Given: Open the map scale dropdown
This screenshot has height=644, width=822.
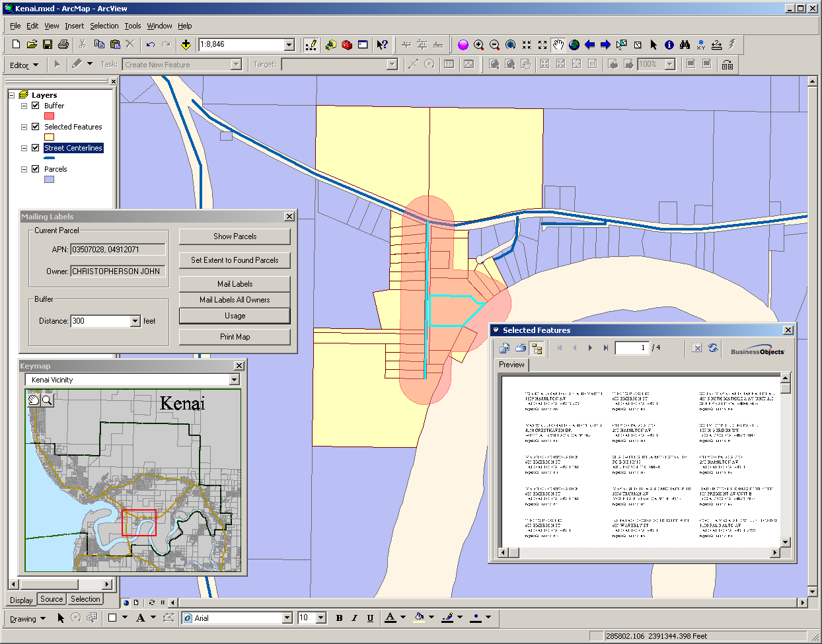Looking at the screenshot, I should 289,44.
